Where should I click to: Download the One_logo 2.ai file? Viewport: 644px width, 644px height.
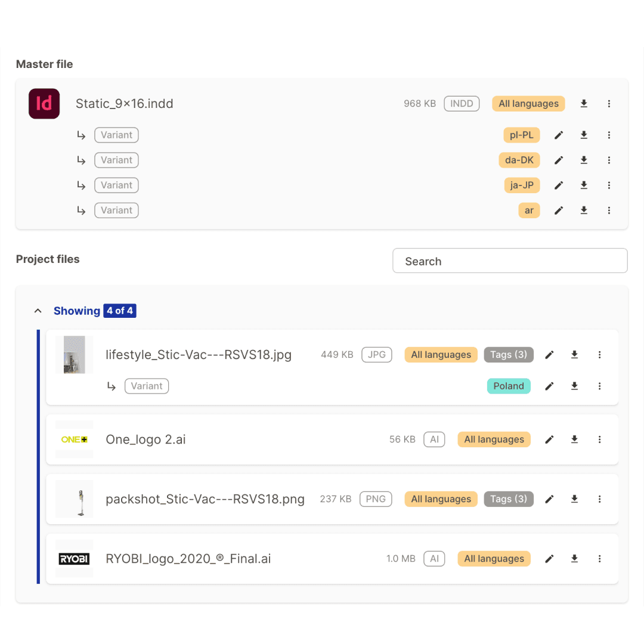tap(574, 439)
